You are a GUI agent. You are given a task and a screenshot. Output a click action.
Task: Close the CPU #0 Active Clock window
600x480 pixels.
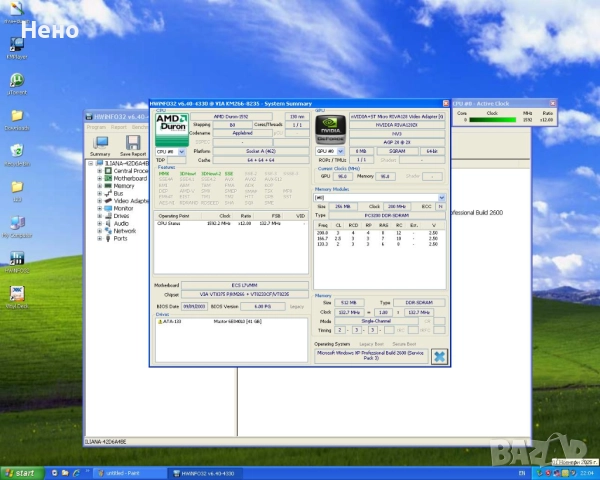(553, 103)
